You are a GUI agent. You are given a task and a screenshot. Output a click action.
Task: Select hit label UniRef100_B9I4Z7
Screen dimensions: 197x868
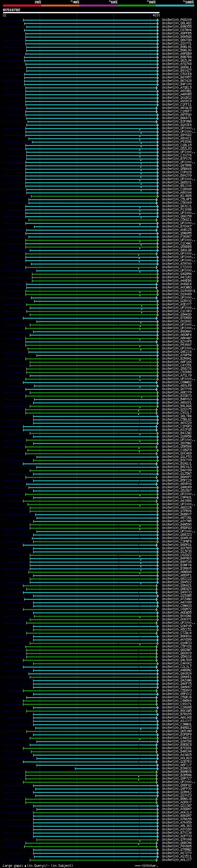tap(176, 71)
